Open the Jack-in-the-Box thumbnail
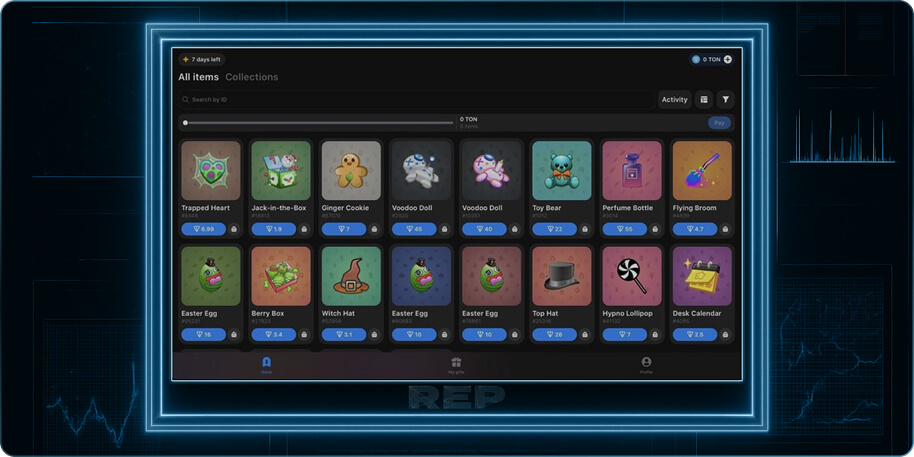Screen dimensions: 914x457 point(281,171)
